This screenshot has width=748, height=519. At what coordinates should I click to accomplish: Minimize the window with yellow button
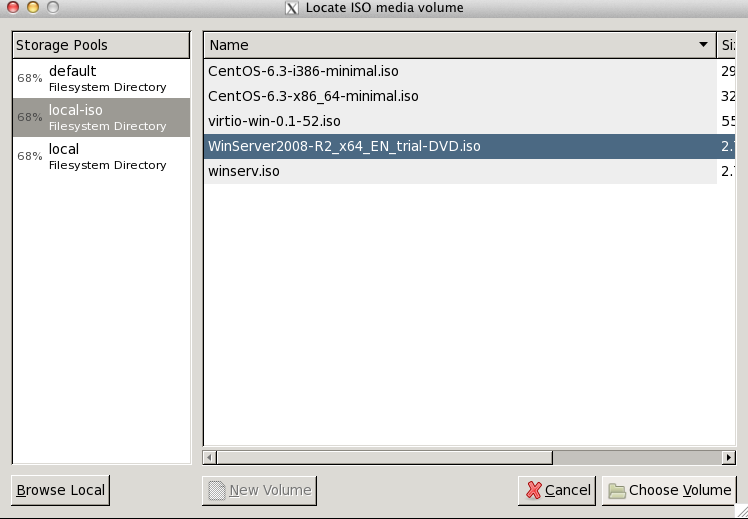(x=33, y=7)
